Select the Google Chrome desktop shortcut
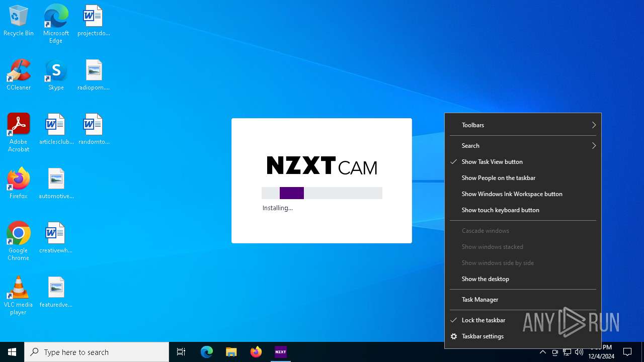Image resolution: width=644 pixels, height=362 pixels. (x=19, y=241)
